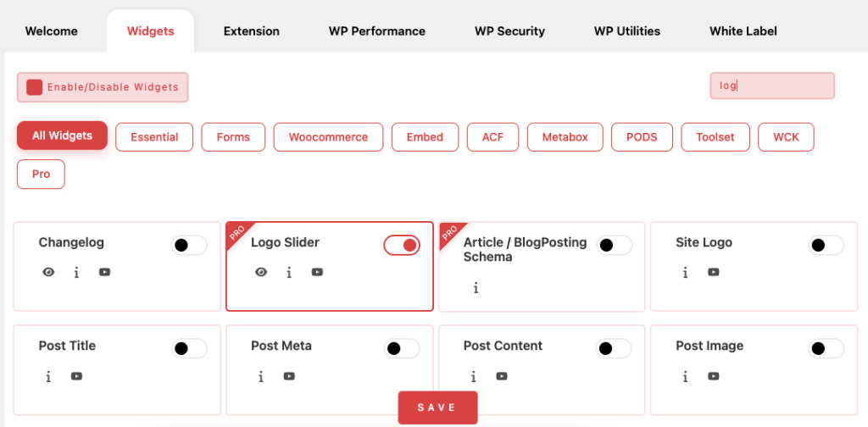This screenshot has width=868, height=427.
Task: Filter widgets by Woocommerce category
Action: [x=328, y=137]
